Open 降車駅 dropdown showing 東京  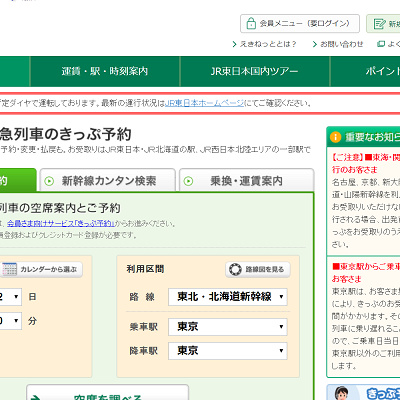[228, 351]
